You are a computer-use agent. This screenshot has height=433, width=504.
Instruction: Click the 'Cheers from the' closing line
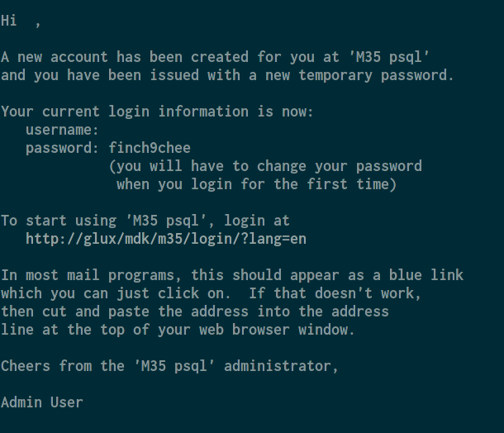point(169,366)
